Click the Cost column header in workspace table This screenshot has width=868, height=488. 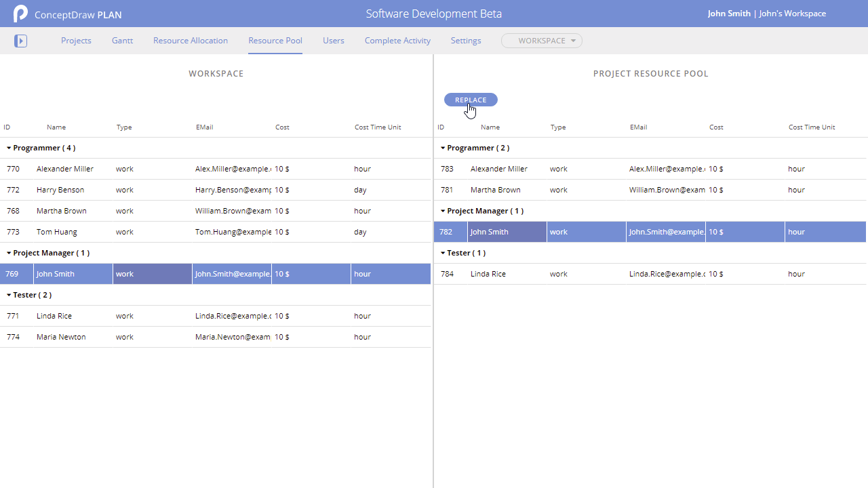point(282,127)
